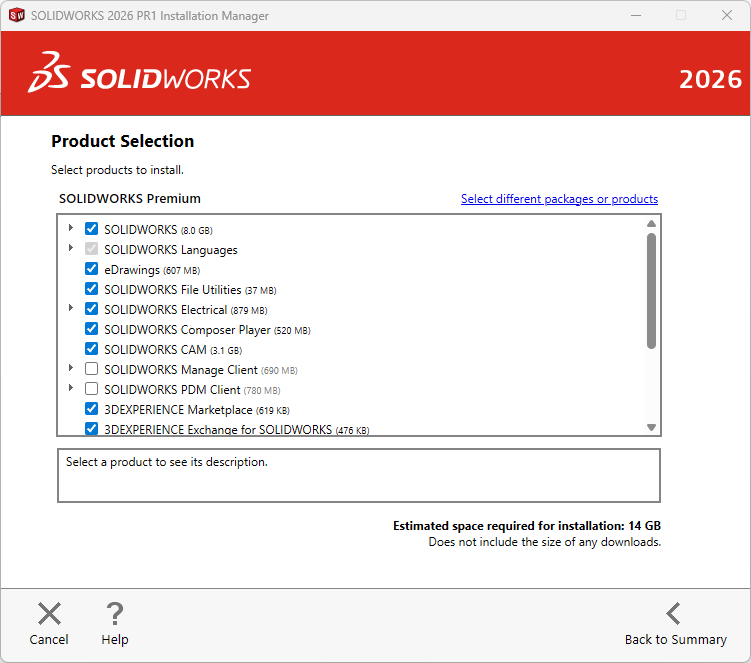Screen dimensions: 751x663
Task: Close the Installation Manager window
Action: [727, 16]
